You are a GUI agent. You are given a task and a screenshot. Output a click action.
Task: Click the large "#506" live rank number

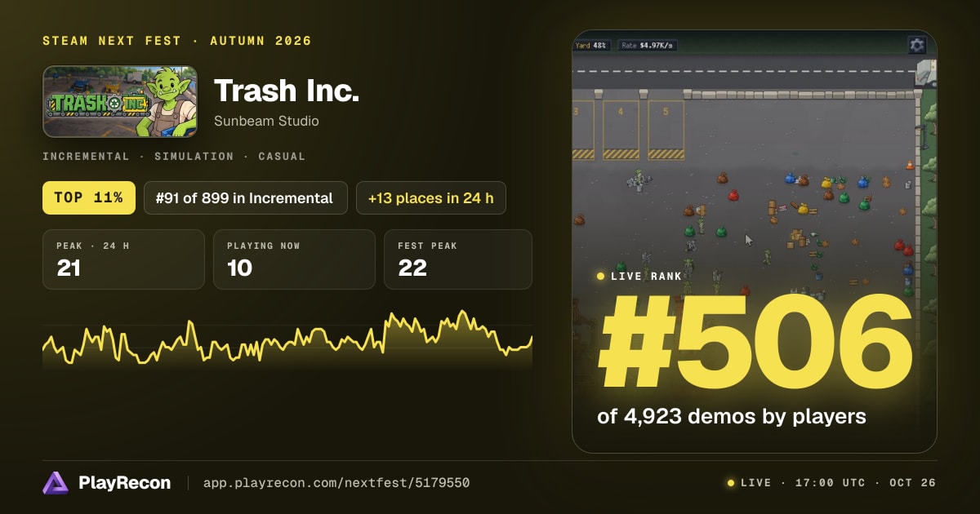[755, 343]
